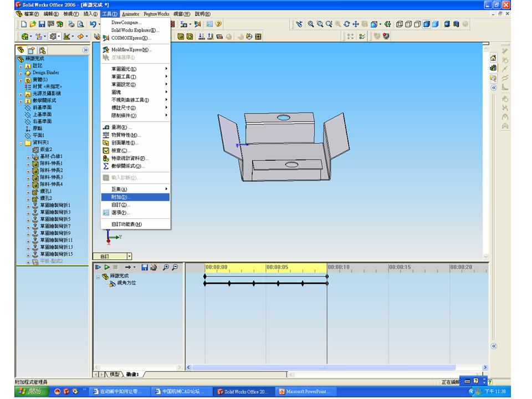
Task: Click the 量測(R)... menu item
Action: [135, 127]
